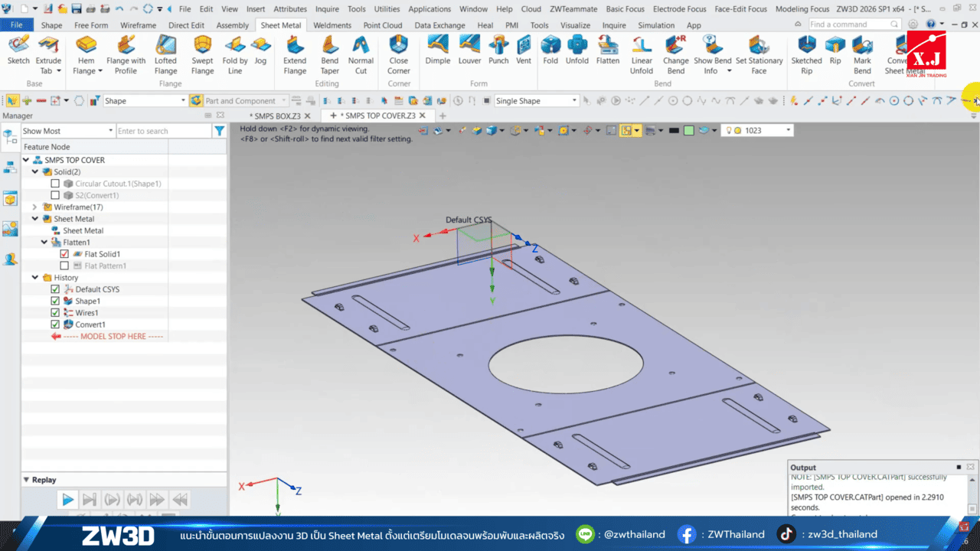Screen dimensions: 980x551
Task: Switch to the SMPS BOX.Z3 document tab
Action: [x=279, y=116]
